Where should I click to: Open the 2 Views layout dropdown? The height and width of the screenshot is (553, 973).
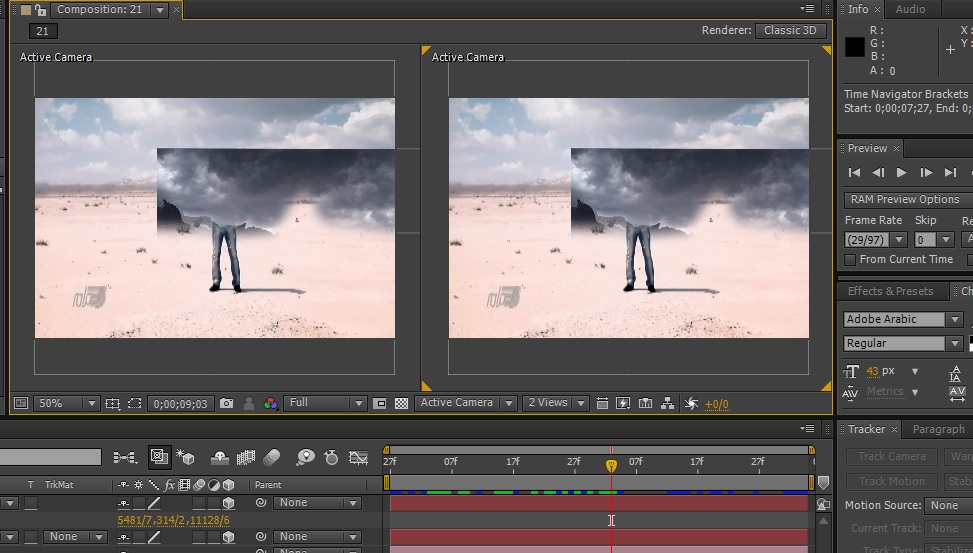click(x=555, y=403)
